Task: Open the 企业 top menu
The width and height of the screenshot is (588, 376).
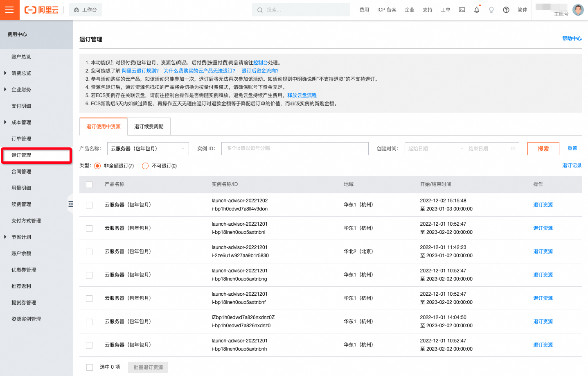Action: click(410, 10)
